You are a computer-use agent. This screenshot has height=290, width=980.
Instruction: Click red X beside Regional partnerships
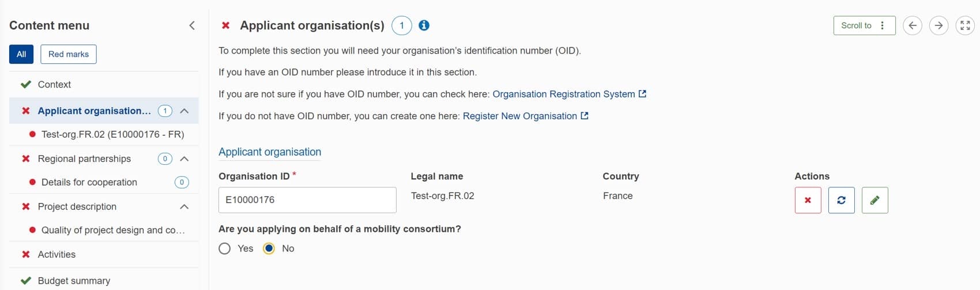[26, 159]
